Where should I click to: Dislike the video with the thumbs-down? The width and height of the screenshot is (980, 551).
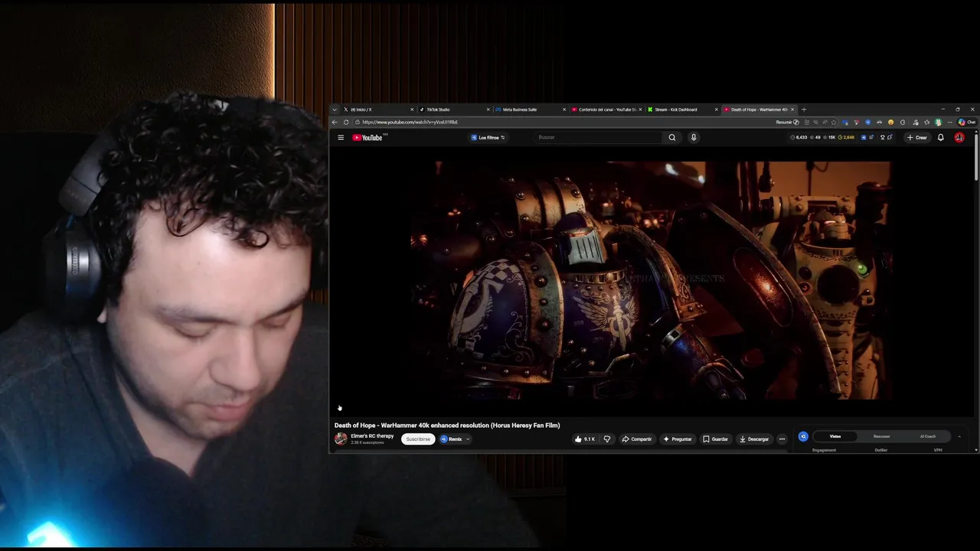coord(607,439)
